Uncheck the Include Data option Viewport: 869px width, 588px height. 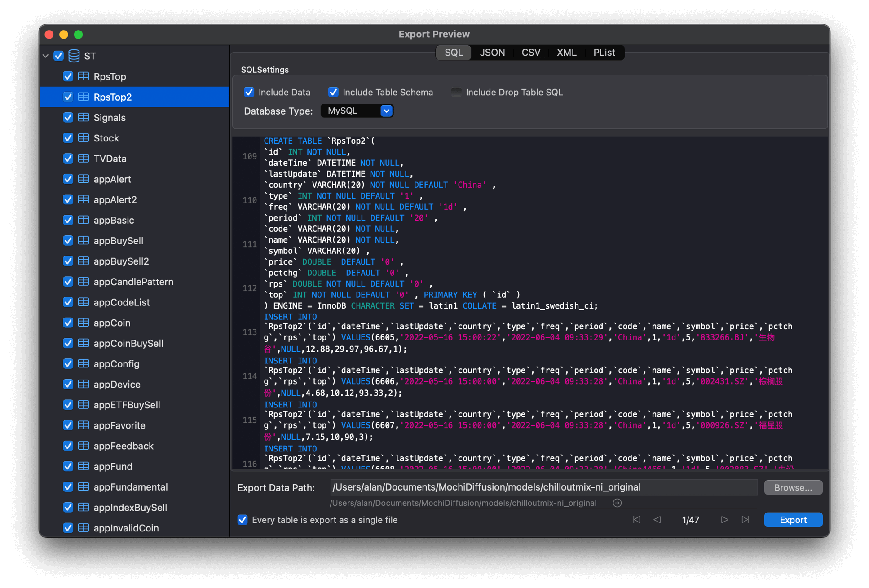coord(249,92)
